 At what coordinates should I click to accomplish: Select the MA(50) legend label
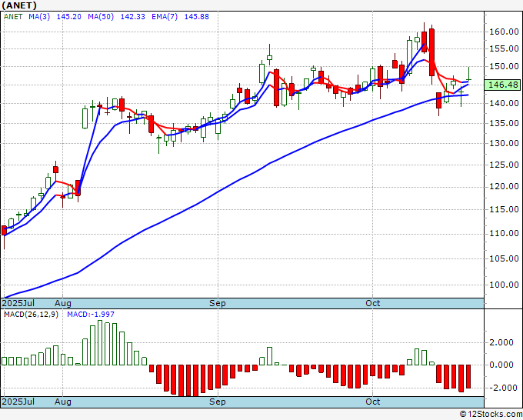coord(101,17)
